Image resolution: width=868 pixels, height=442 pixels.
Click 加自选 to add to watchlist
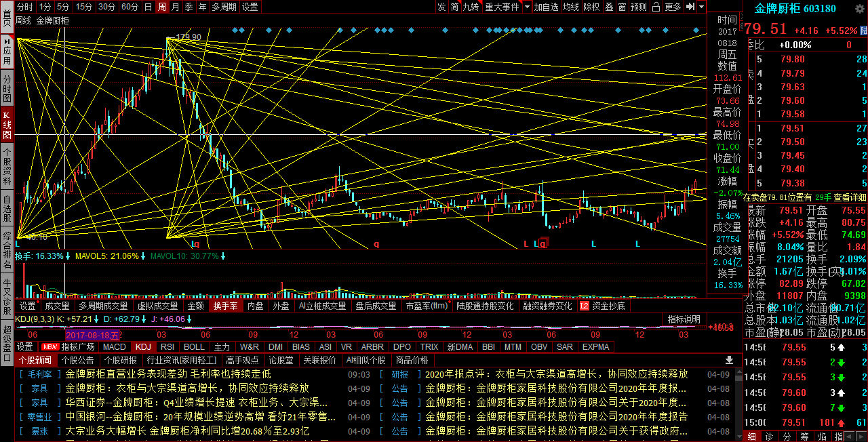(547, 7)
